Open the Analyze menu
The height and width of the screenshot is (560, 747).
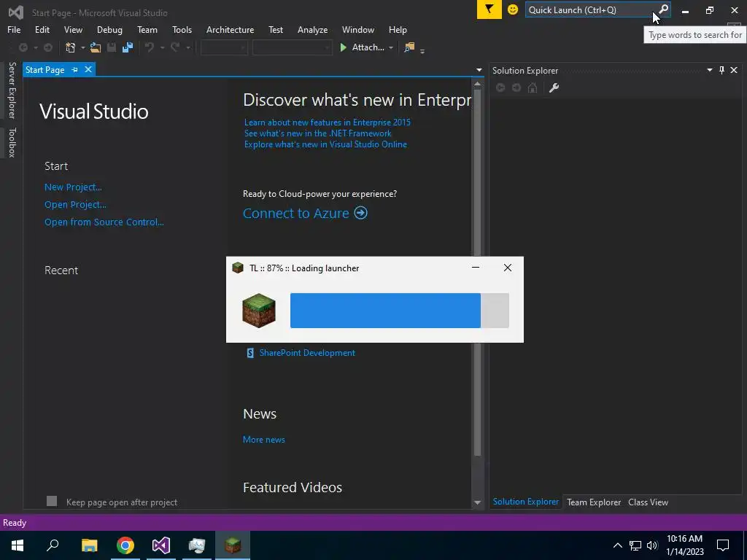tap(312, 29)
